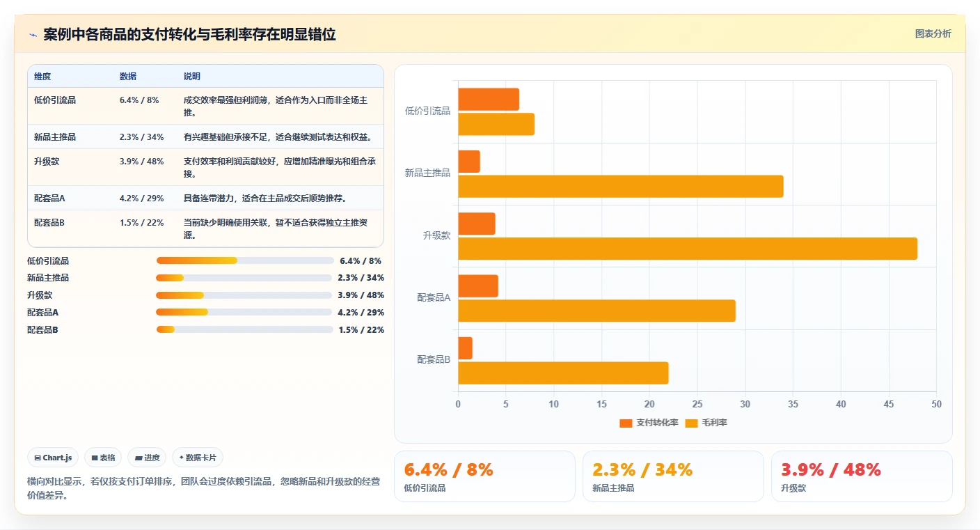
Task: Click the 配套品B 毛利率 bar in the chart
Action: [x=563, y=373]
